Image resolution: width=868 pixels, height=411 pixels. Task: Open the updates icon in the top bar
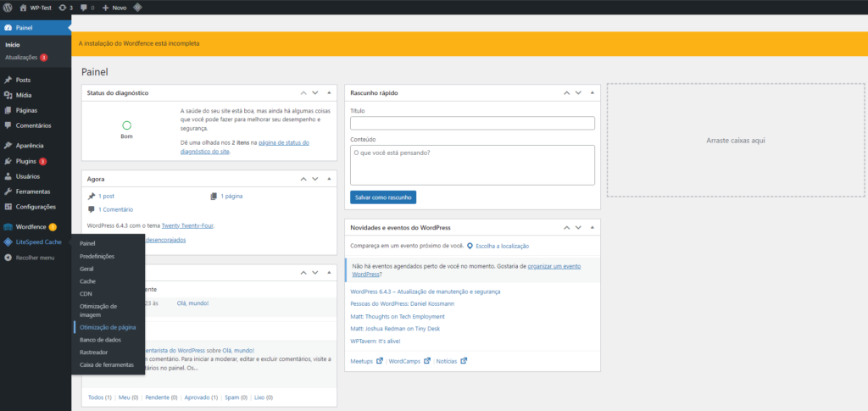pyautogui.click(x=65, y=8)
